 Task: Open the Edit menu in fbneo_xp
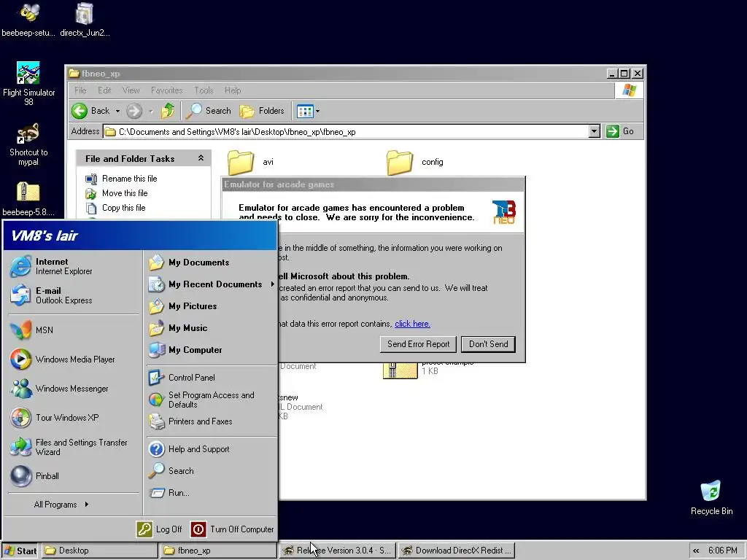click(x=104, y=90)
